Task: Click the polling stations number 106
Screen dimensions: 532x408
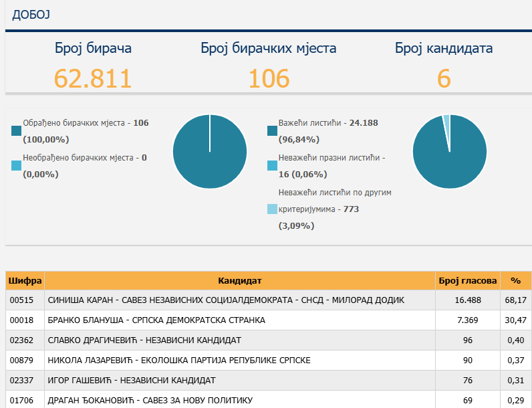Action: click(269, 79)
